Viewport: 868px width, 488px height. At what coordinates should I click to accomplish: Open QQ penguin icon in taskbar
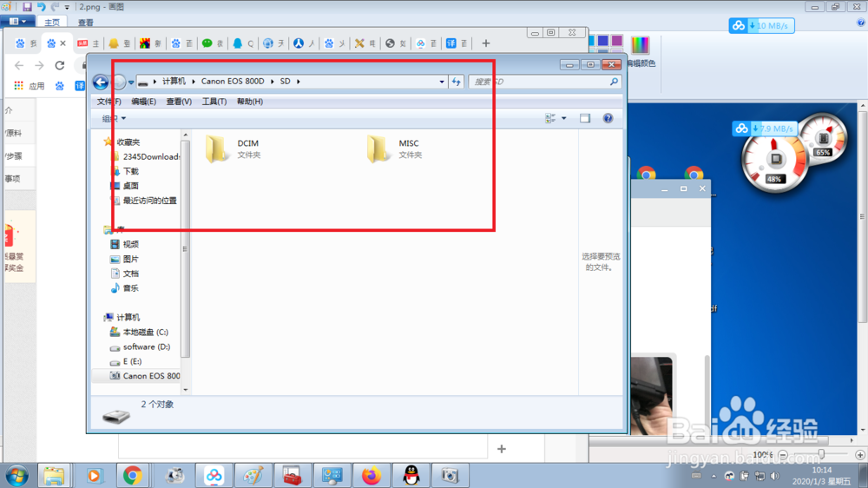(x=411, y=476)
